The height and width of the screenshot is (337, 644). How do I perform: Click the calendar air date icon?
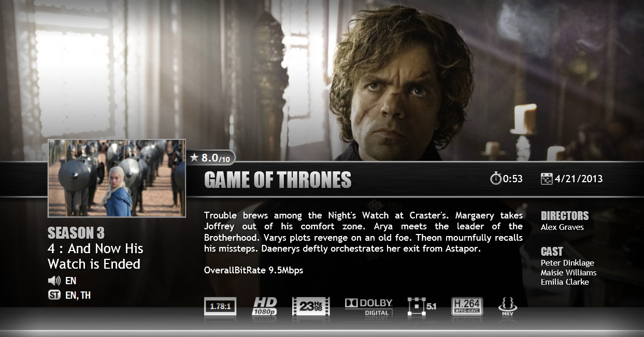coord(547,179)
